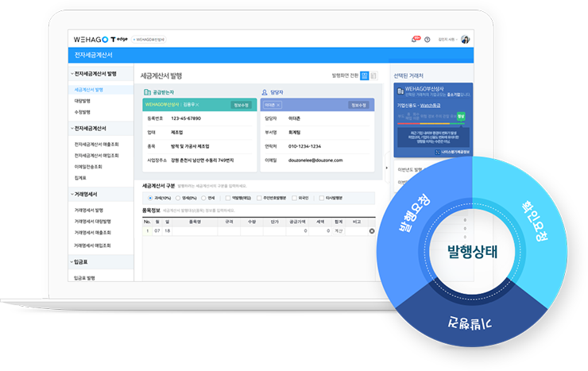
Task: Switch to the single-page issuance view icon
Action: click(x=372, y=75)
